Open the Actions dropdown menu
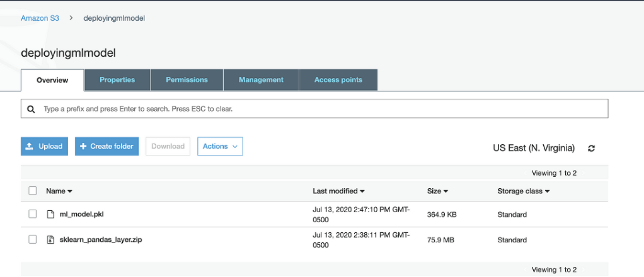The image size is (644, 277). click(220, 146)
